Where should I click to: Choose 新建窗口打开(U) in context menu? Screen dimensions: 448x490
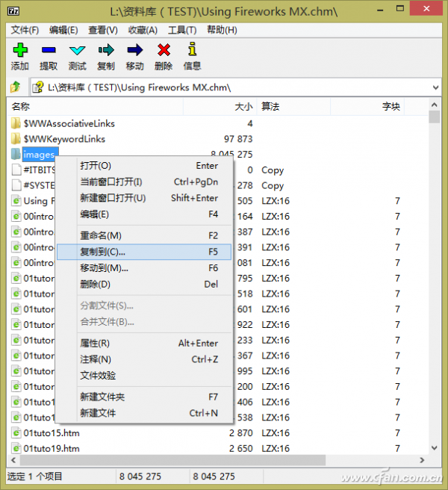[144, 198]
